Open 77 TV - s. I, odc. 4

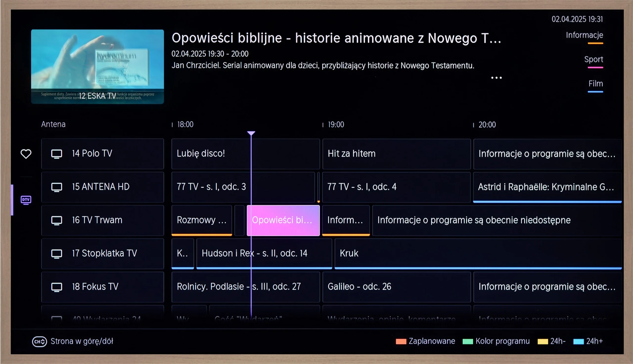tap(396, 187)
